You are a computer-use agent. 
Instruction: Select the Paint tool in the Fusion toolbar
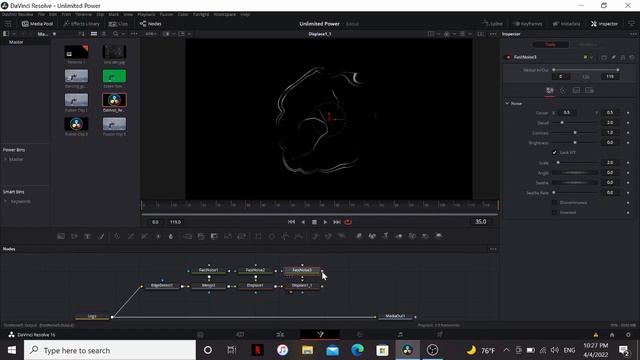101,236
